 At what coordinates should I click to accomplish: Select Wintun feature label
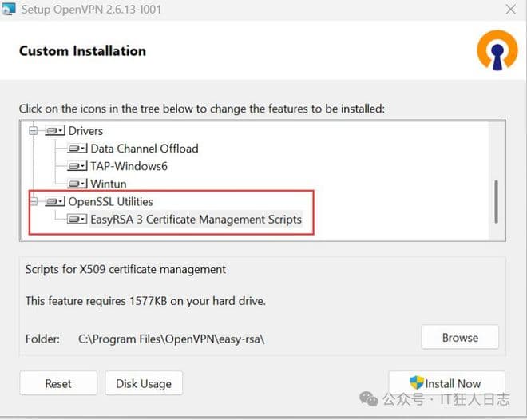click(109, 184)
